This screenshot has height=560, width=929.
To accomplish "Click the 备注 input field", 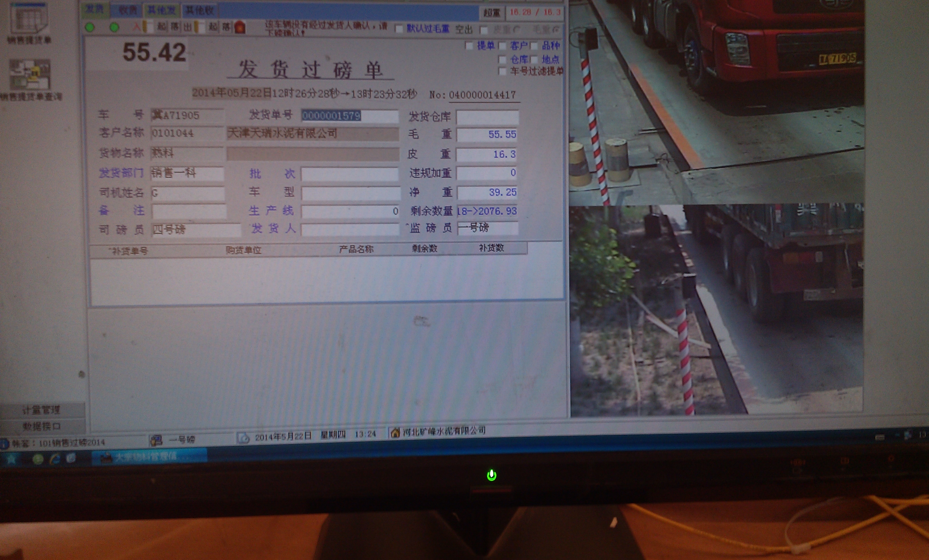I will click(188, 211).
